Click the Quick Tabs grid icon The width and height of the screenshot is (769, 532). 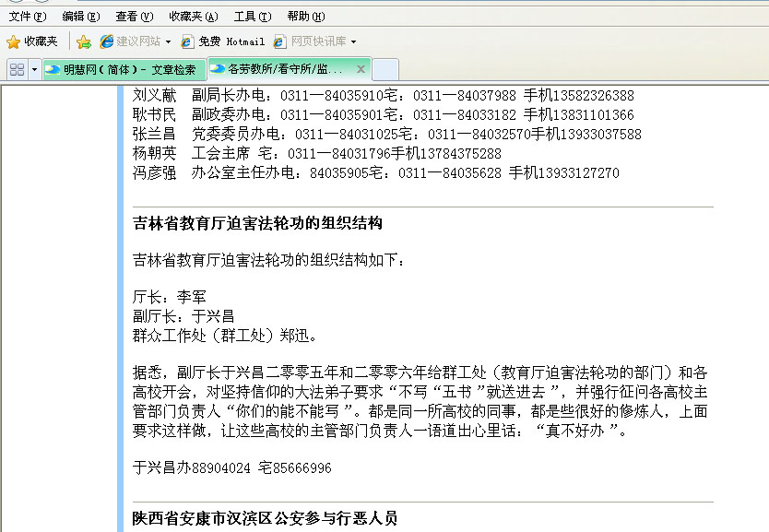17,69
